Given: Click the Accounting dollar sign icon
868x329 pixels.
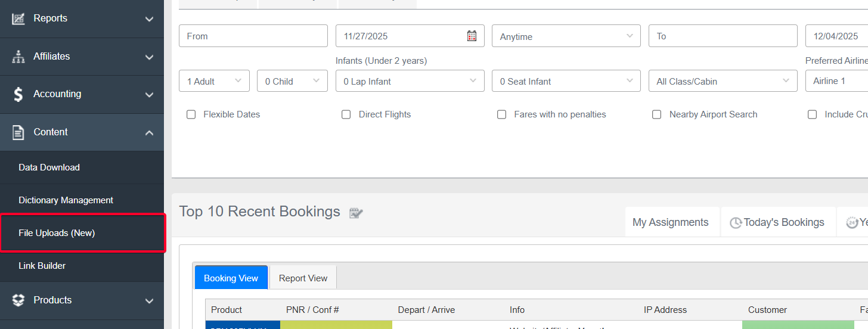Looking at the screenshot, I should pyautogui.click(x=18, y=94).
